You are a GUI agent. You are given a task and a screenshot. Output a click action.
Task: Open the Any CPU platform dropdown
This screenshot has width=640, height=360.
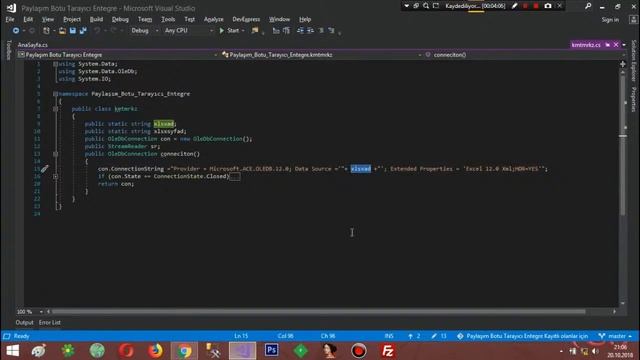[189, 31]
